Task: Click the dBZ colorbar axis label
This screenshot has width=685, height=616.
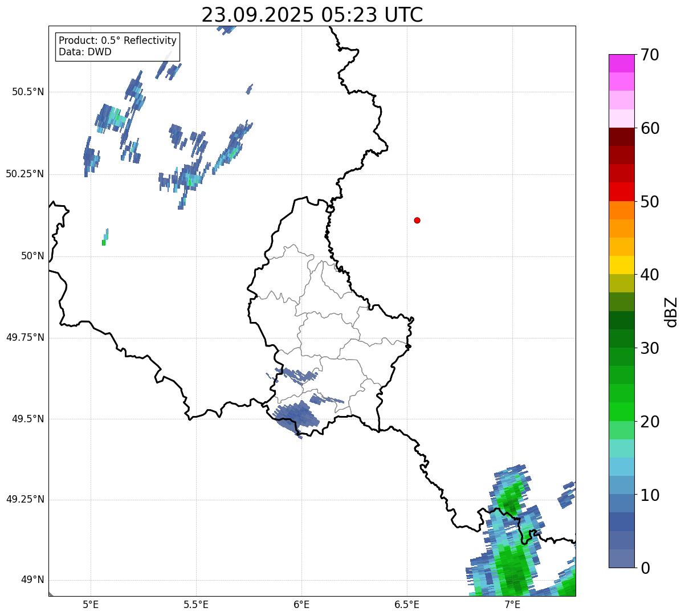Action: [x=671, y=312]
